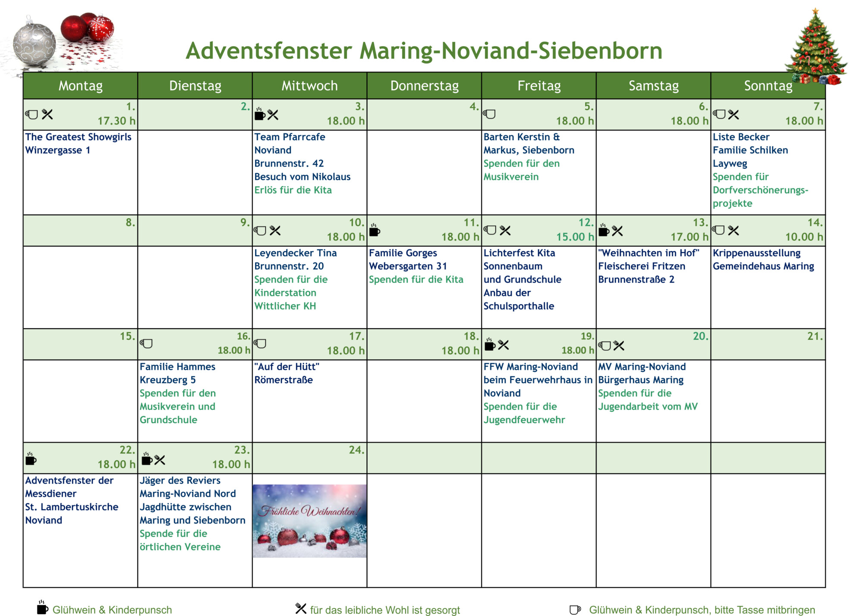Click the outlined cup icon on December 5
Screen dimensions: 863x616
[489, 114]
